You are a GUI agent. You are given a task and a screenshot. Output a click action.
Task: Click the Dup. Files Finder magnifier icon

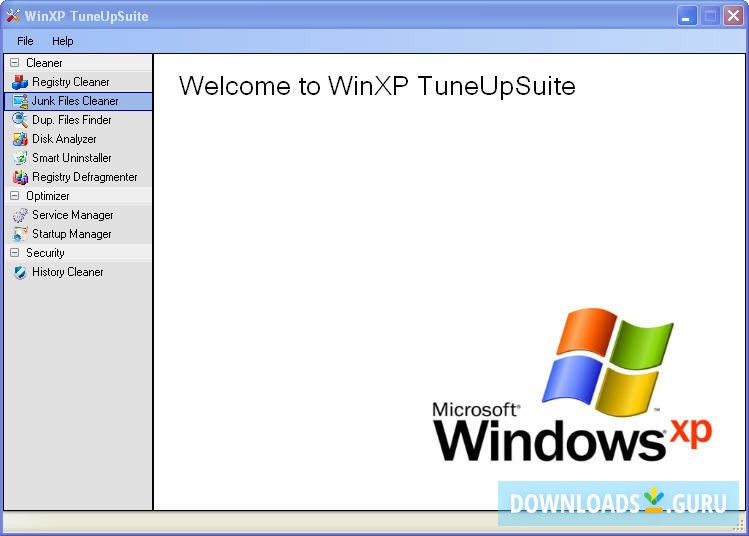point(20,120)
